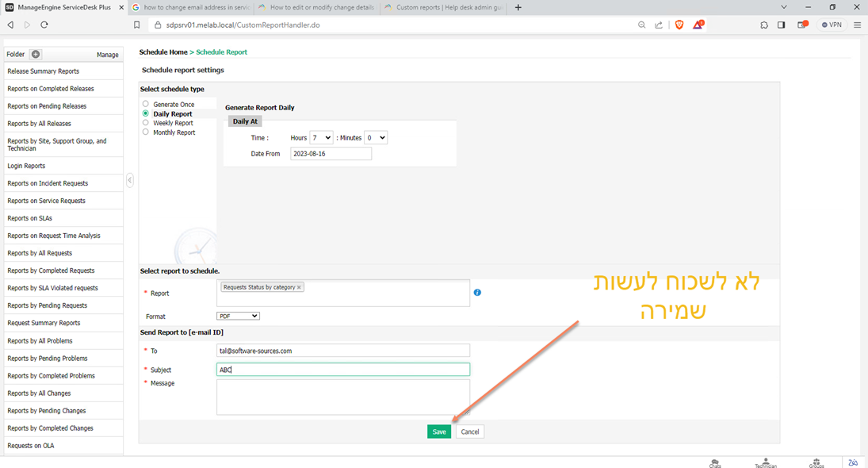Open Brave Rewards triangle icon
868x468 pixels.
[698, 25]
